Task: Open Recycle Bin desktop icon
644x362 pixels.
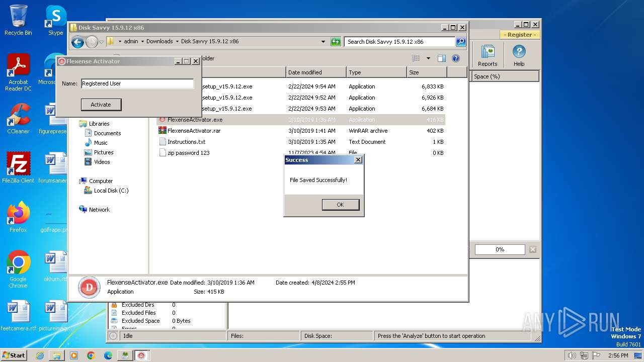Action: [18, 21]
